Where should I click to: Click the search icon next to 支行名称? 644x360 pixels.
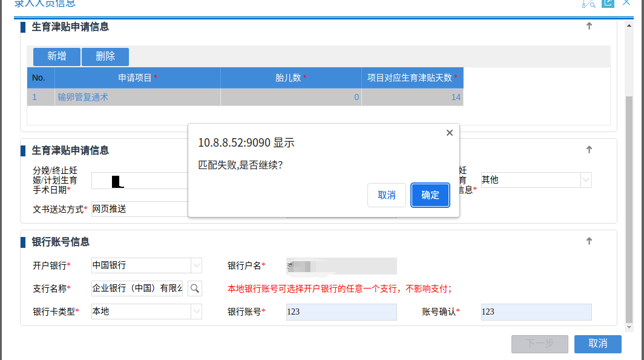point(195,288)
